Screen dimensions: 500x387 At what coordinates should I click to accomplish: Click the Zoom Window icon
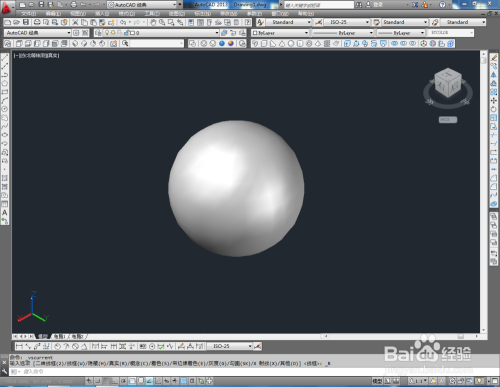171,22
